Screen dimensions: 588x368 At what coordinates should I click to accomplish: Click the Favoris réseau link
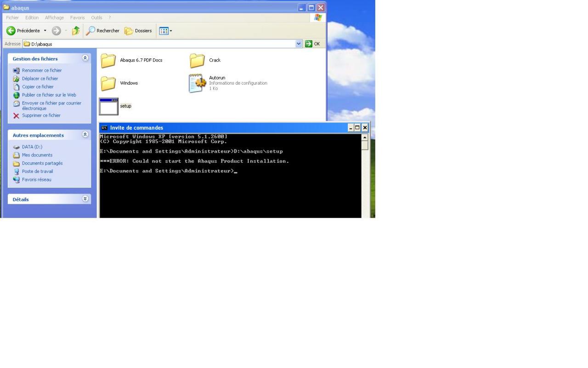pos(37,180)
